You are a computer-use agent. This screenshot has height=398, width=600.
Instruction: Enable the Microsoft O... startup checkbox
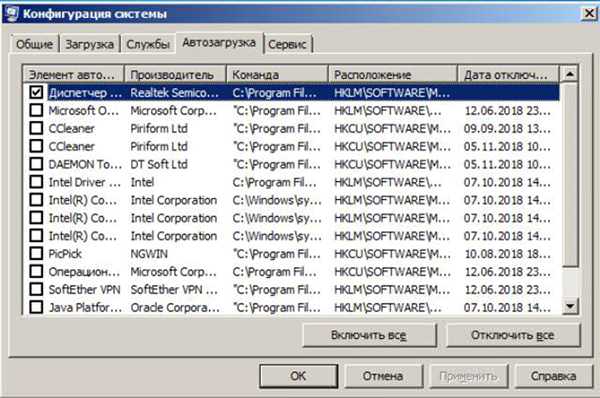pyautogui.click(x=36, y=110)
